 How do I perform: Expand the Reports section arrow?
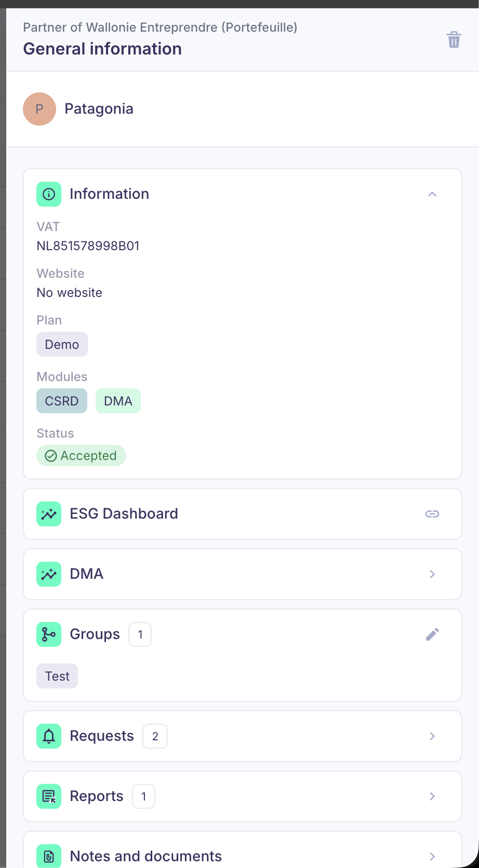tap(432, 796)
